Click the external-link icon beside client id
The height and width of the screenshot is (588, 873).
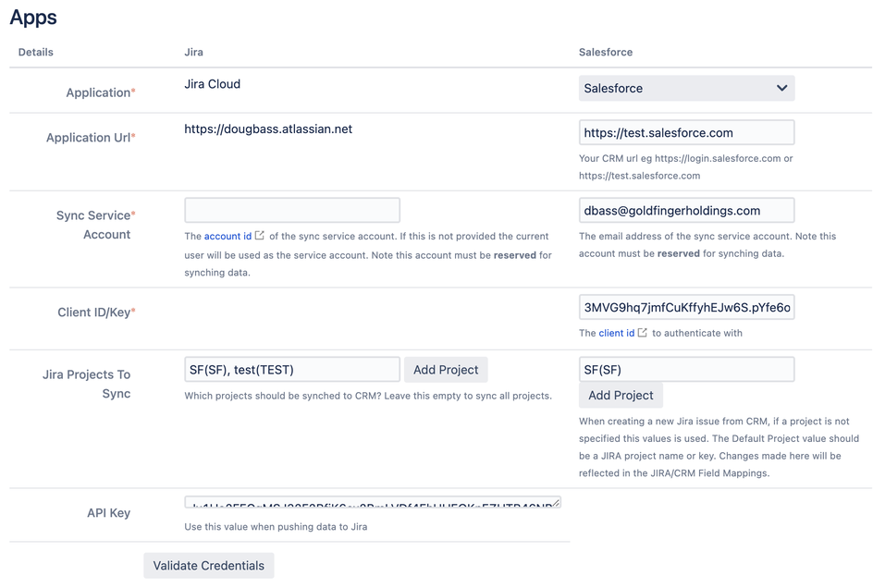click(x=643, y=333)
